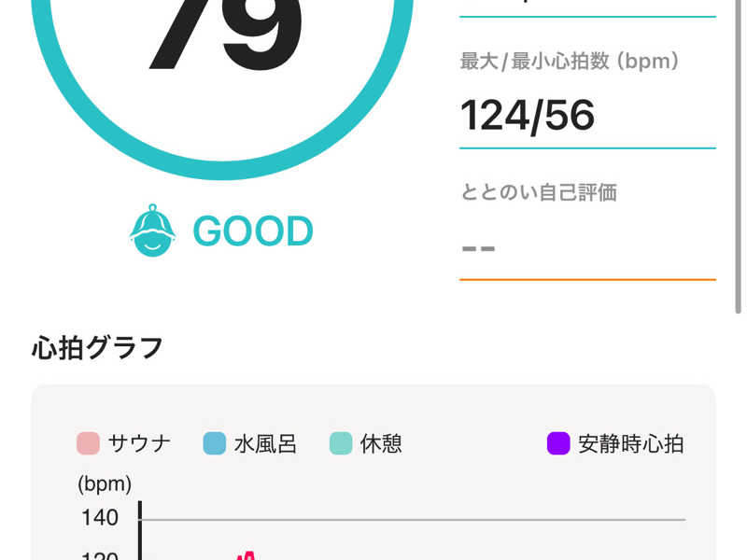Tap the 124/56 heart rate value
This screenshot has width=747, height=560.
(x=528, y=116)
